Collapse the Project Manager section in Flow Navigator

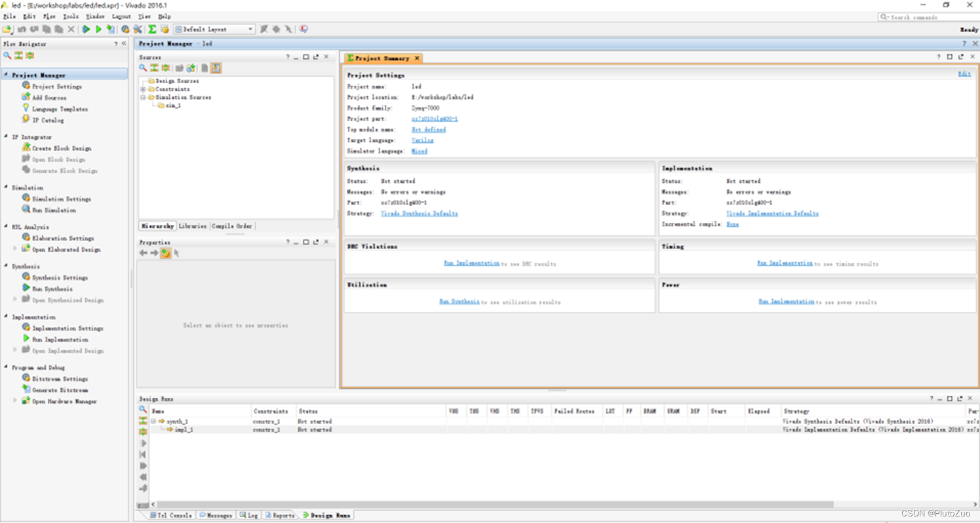pos(6,75)
